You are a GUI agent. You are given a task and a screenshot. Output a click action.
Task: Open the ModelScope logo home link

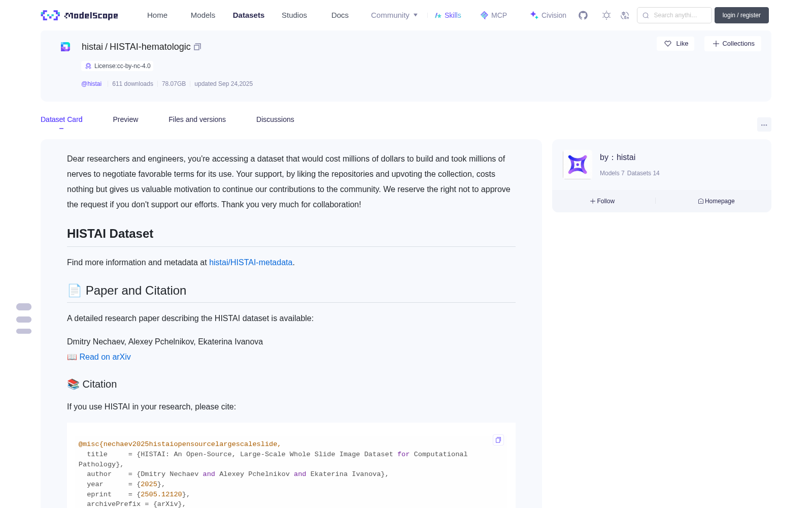pyautogui.click(x=79, y=15)
